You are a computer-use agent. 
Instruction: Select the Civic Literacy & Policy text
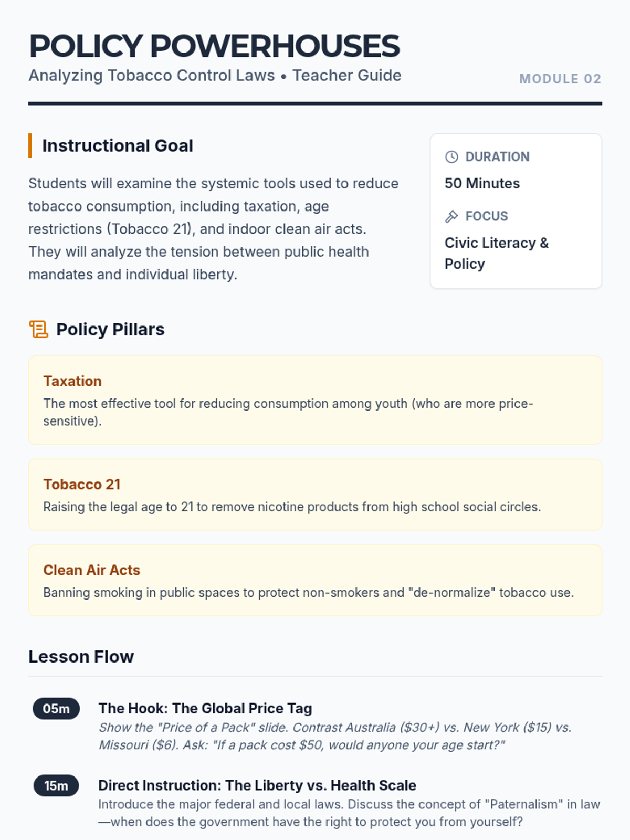pyautogui.click(x=497, y=253)
